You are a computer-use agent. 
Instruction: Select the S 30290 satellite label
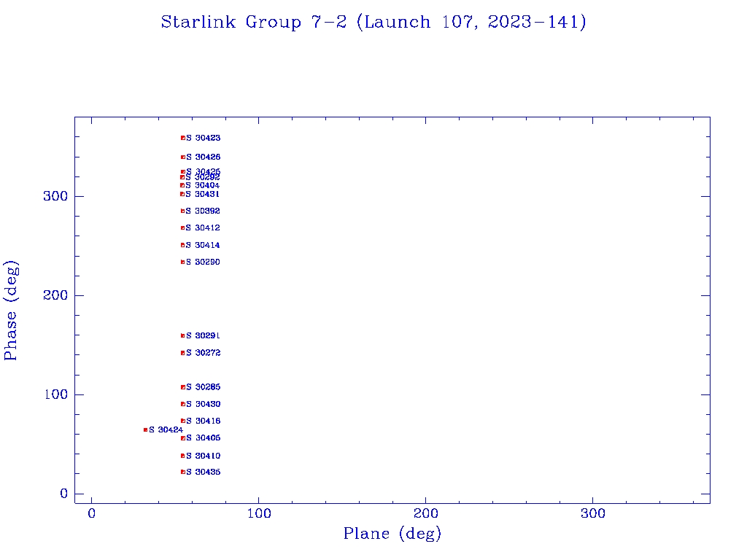point(203,262)
